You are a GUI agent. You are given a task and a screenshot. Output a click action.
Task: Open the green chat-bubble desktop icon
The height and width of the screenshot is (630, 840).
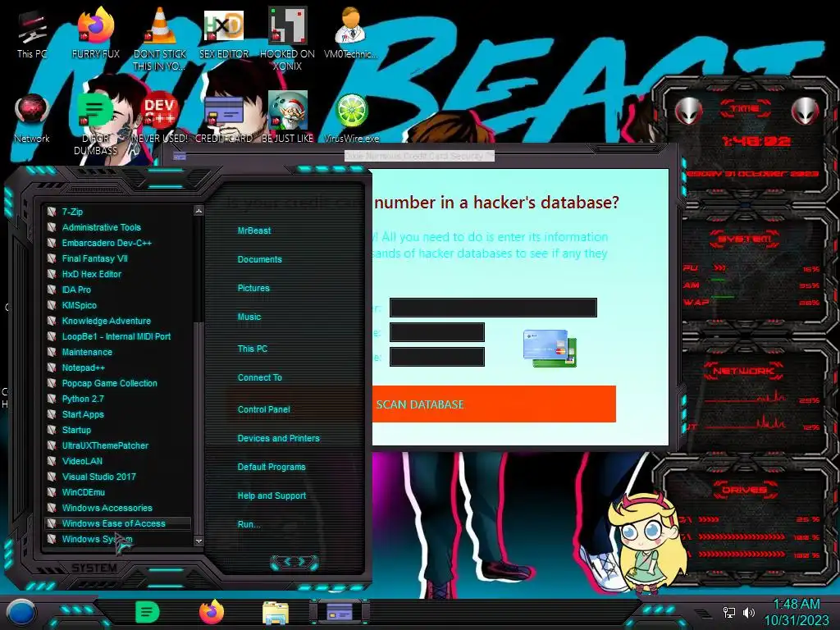(95, 123)
